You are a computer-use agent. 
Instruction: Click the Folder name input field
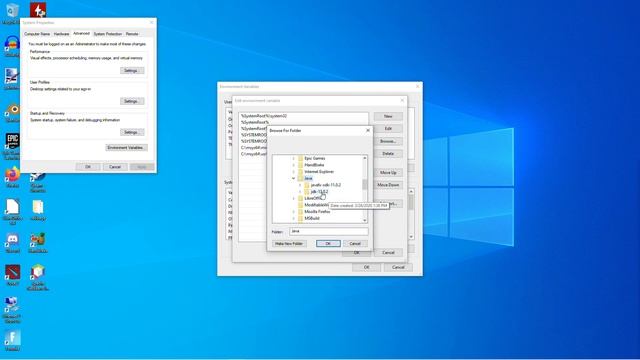[329, 231]
